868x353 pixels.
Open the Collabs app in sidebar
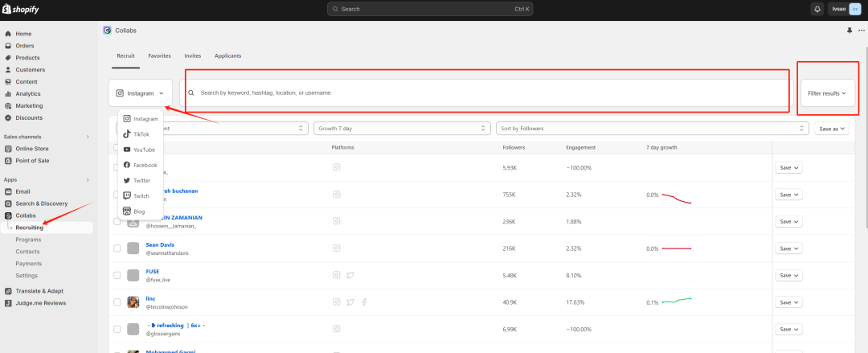click(x=26, y=215)
